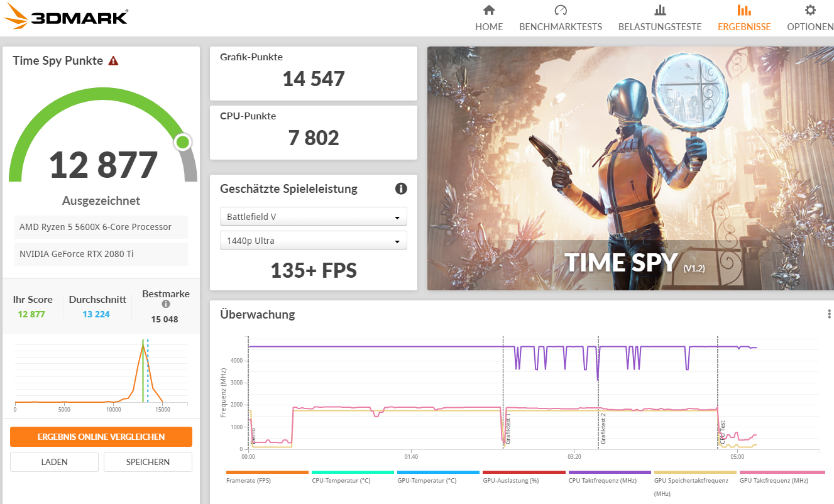Toggle GPU-Temperatur legend color
This screenshot has height=504, width=834.
[x=438, y=472]
